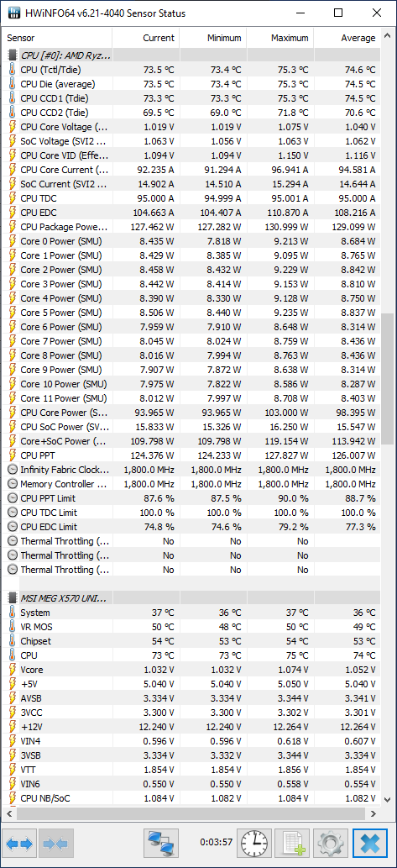
Task: Open sensor settings gear icon
Action: point(331,844)
